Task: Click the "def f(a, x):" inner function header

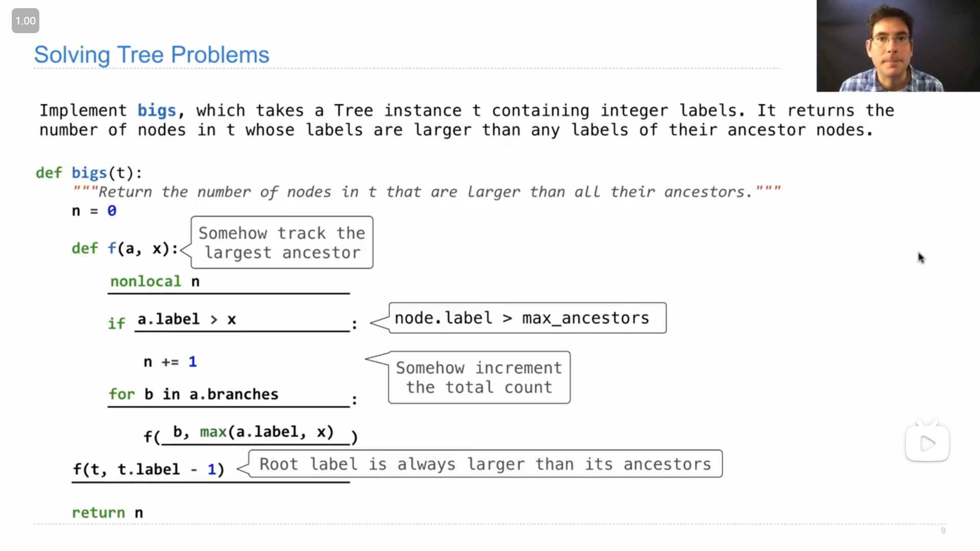Action: [x=125, y=248]
